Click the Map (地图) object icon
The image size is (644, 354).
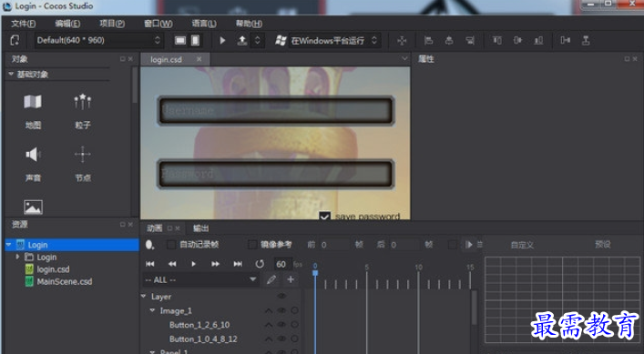(x=33, y=102)
